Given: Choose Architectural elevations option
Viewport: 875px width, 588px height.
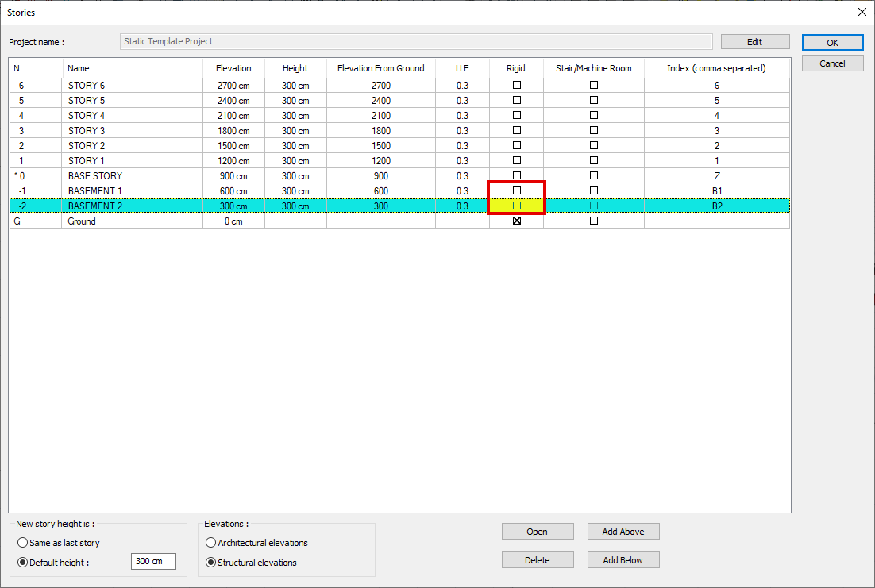Looking at the screenshot, I should 211,543.
